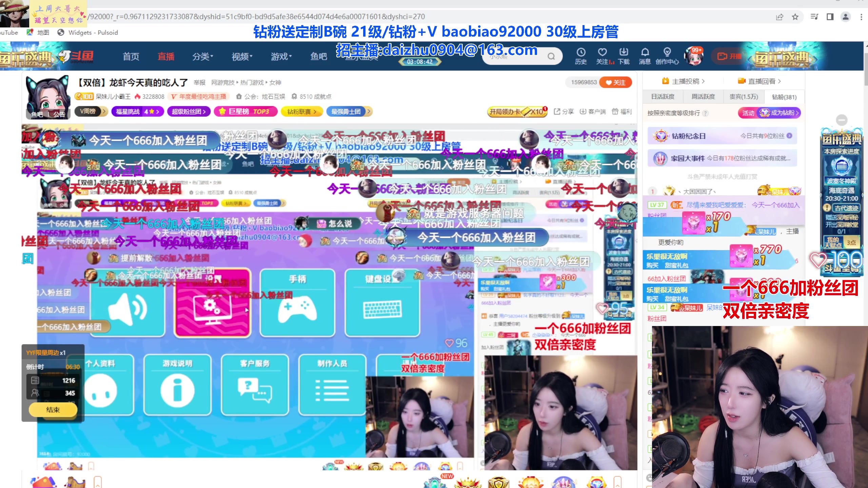Switch to 钻粉(381) tab
Screen dimensions: 868x488
(784, 97)
